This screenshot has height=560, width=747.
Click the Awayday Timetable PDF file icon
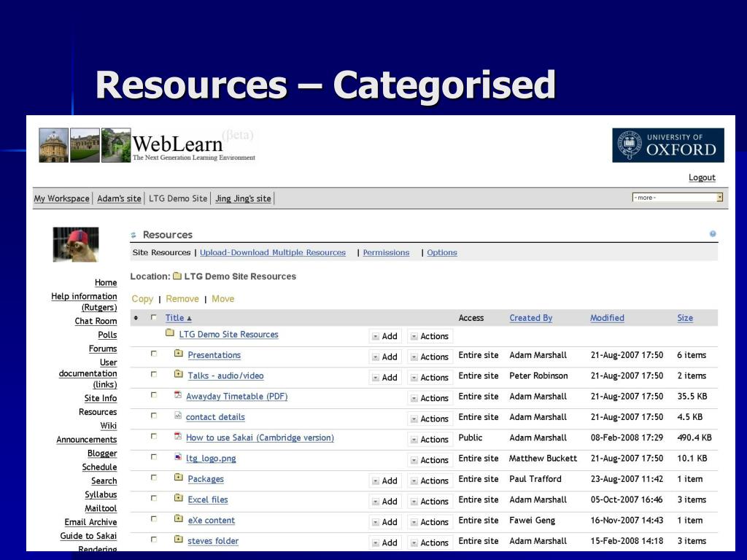click(178, 394)
